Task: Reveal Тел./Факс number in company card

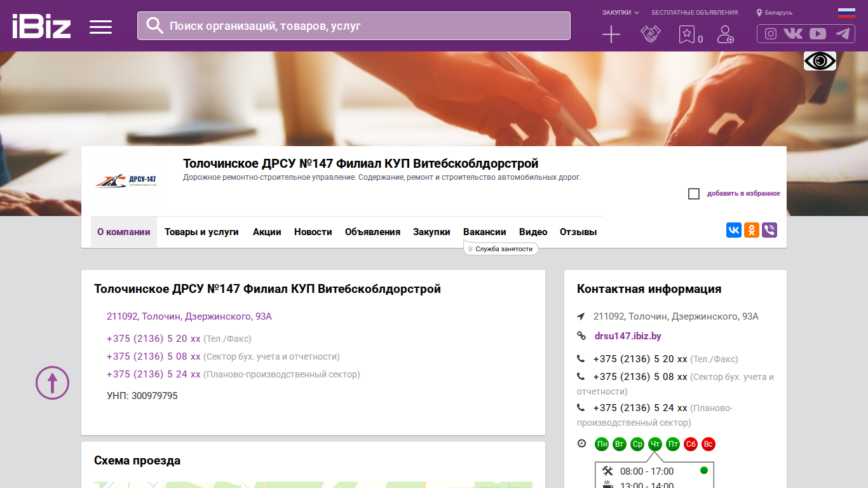Action: point(154,339)
